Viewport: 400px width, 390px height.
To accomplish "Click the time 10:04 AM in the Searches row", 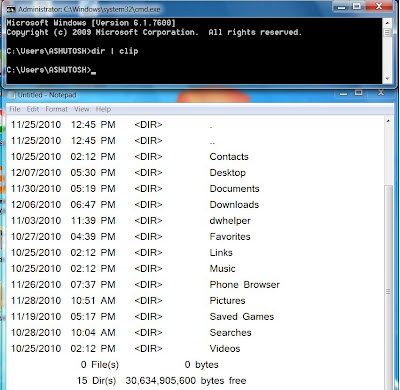I will click(x=93, y=333).
